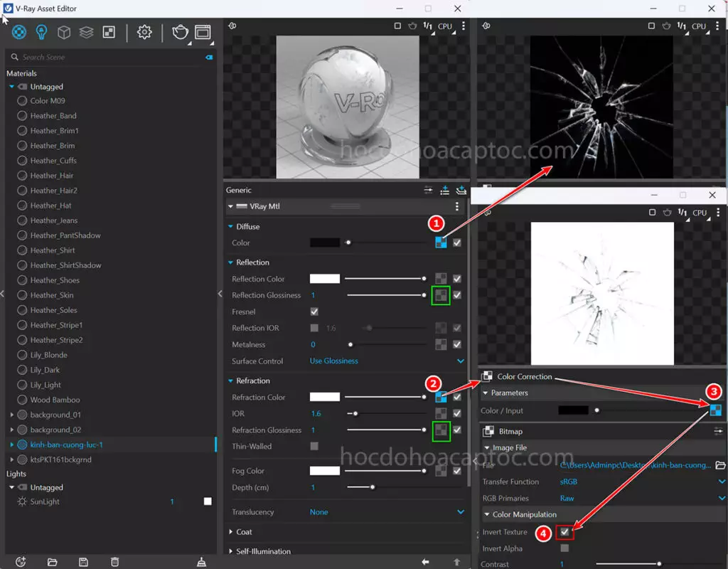Open the VRay Mtl options menu
Image resolution: width=728 pixels, height=569 pixels.
click(x=457, y=206)
